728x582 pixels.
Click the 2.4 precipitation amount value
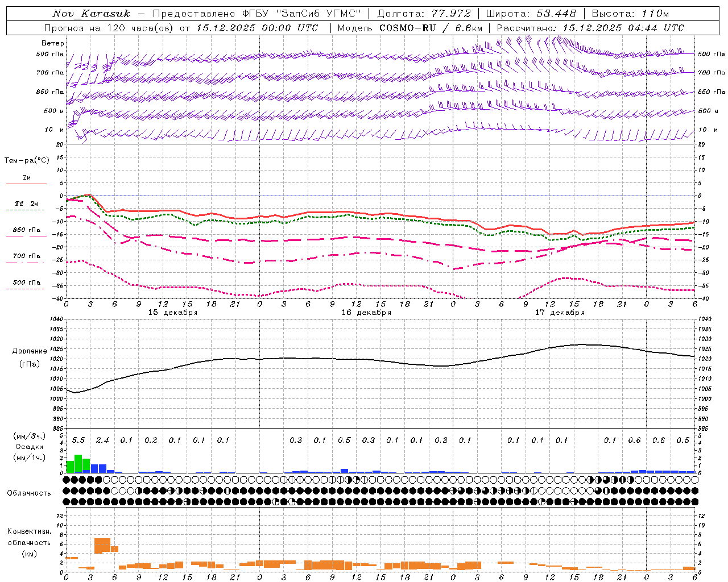tap(102, 440)
